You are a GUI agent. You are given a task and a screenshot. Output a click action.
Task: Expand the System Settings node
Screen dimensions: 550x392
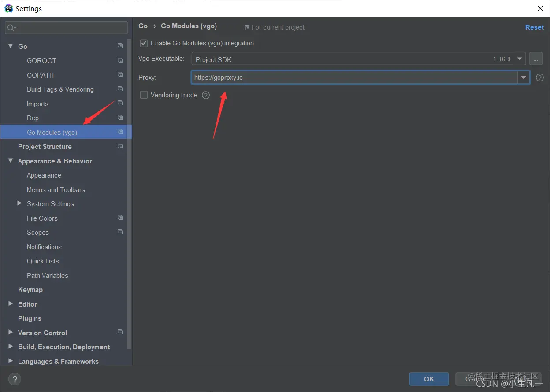(x=19, y=203)
